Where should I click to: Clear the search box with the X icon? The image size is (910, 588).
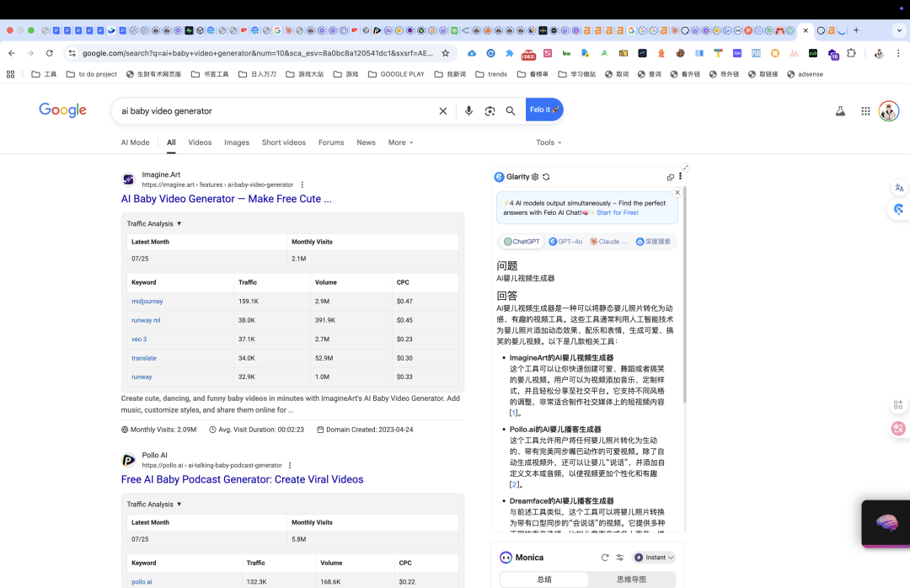tap(443, 111)
